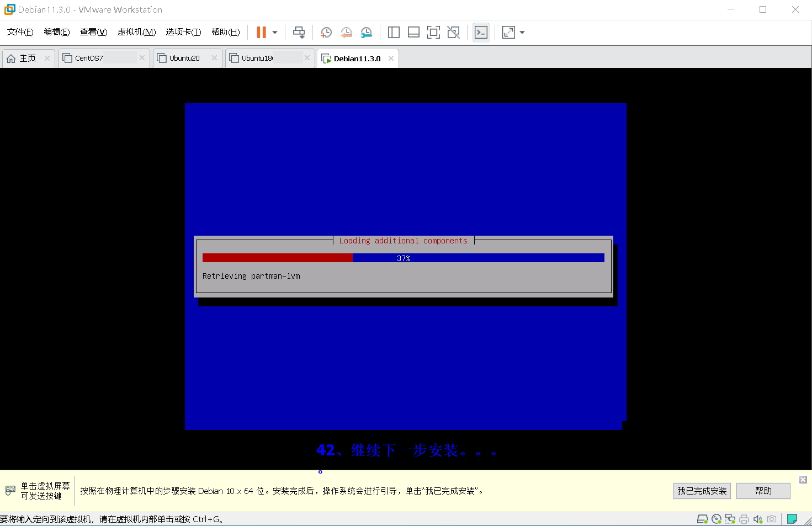Click the network adapter status icon
Screen dimensions: 812x526
[730, 519]
